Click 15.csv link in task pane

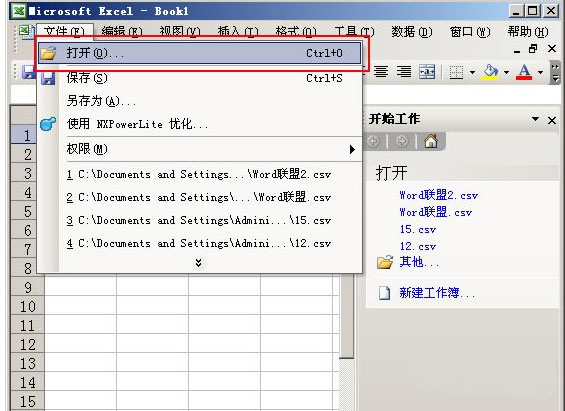pos(418,229)
